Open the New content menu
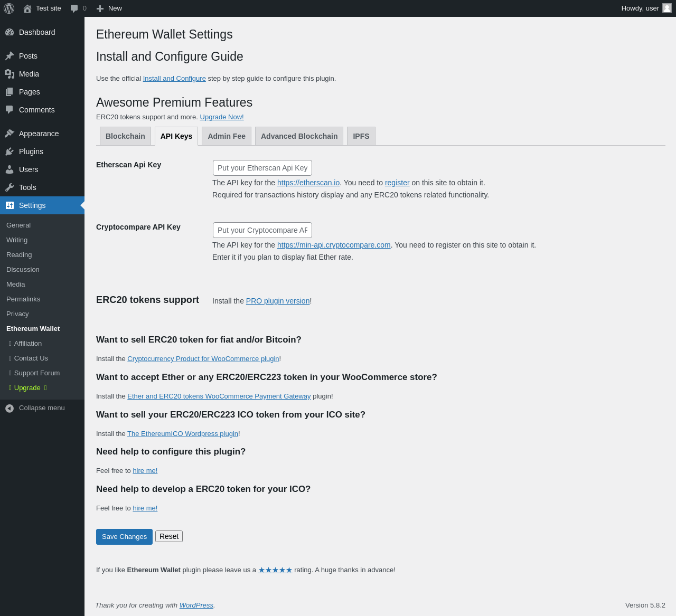This screenshot has height=616, width=676. click(115, 8)
